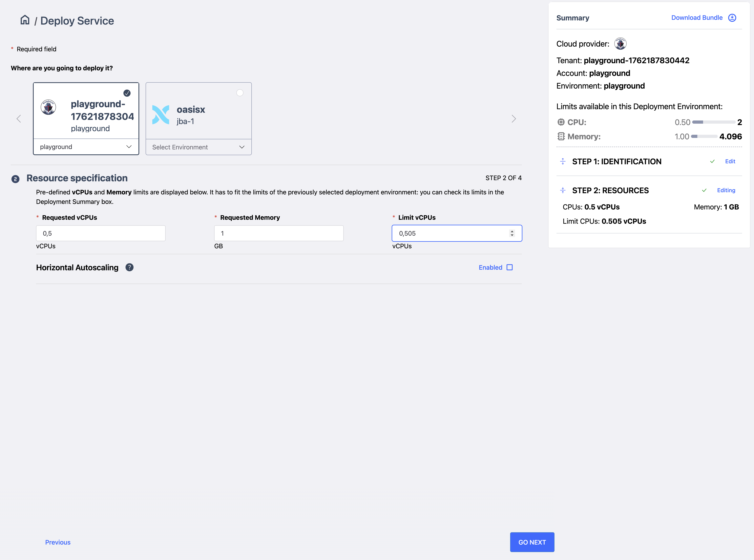Click the Download Bundle icon

(x=732, y=18)
